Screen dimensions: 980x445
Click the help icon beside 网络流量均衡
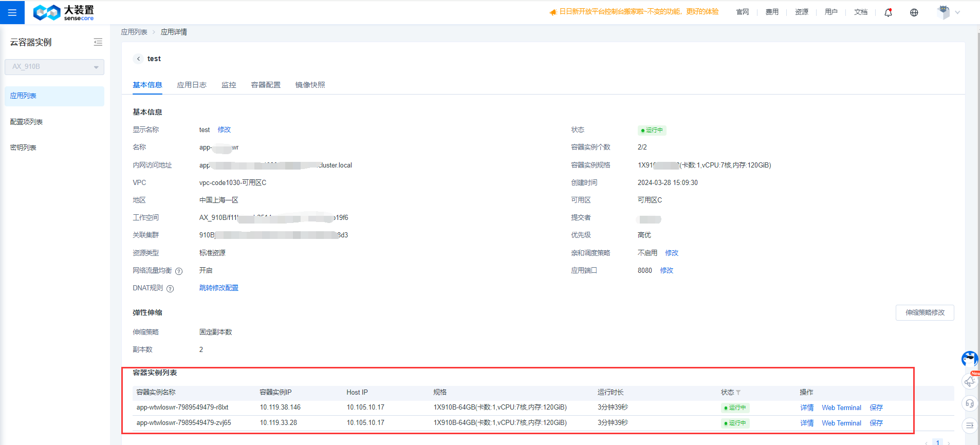point(179,271)
